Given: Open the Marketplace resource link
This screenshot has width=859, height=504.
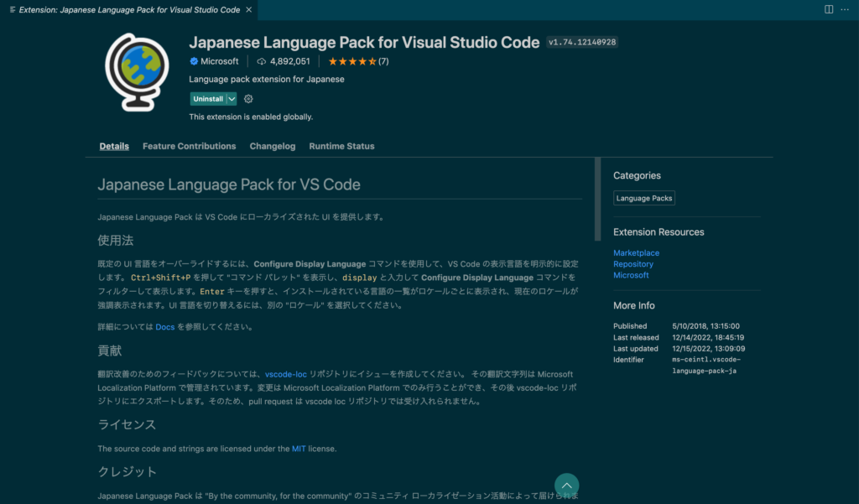Looking at the screenshot, I should 636,253.
